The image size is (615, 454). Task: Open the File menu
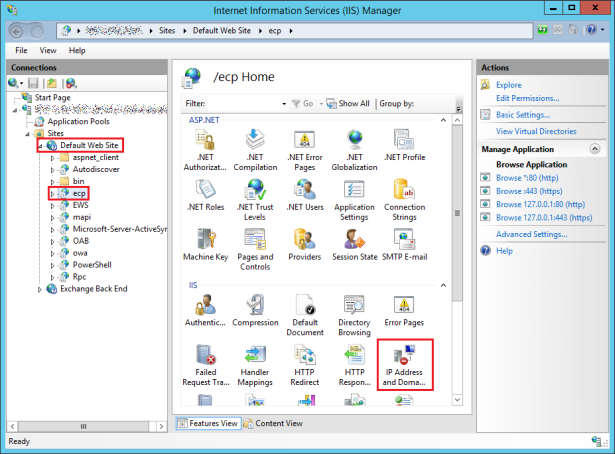pos(21,51)
